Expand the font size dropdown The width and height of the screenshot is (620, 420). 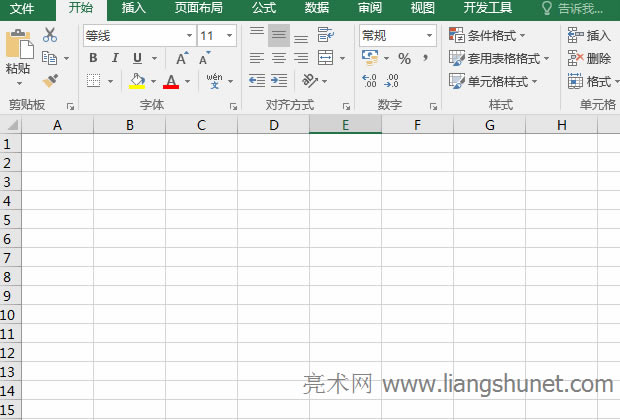point(230,35)
